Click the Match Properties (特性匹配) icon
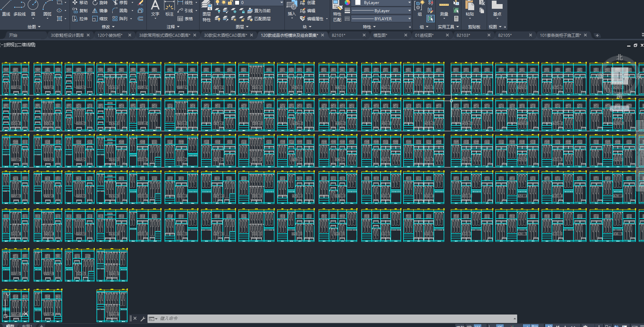The image size is (644, 327). (337, 11)
